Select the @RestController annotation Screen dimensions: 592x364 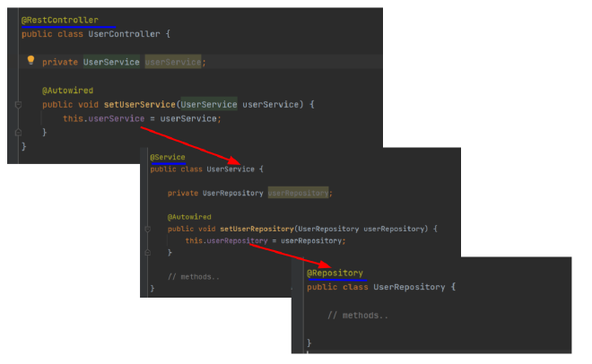coord(60,20)
